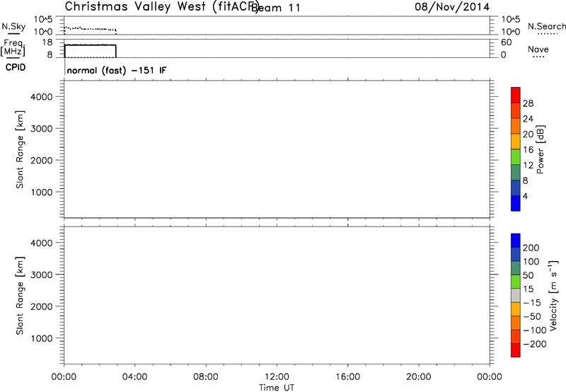This screenshot has height=392, width=566.
Task: Pick the red Velocity segment below -200
Action: pos(516,350)
